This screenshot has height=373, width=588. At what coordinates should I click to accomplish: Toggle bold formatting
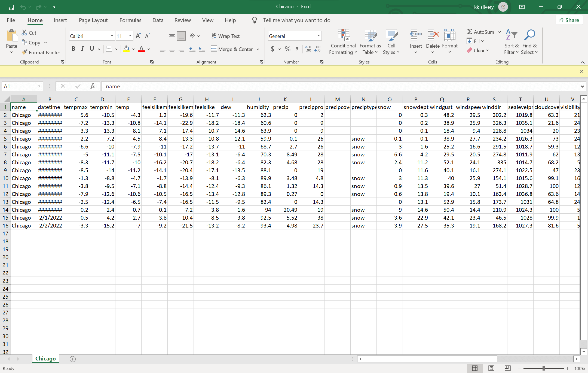73,49
